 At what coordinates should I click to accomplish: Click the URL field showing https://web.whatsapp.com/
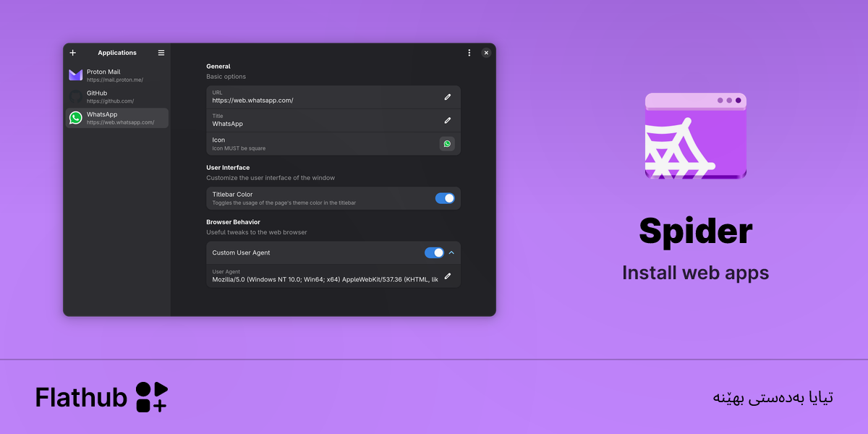click(x=333, y=97)
